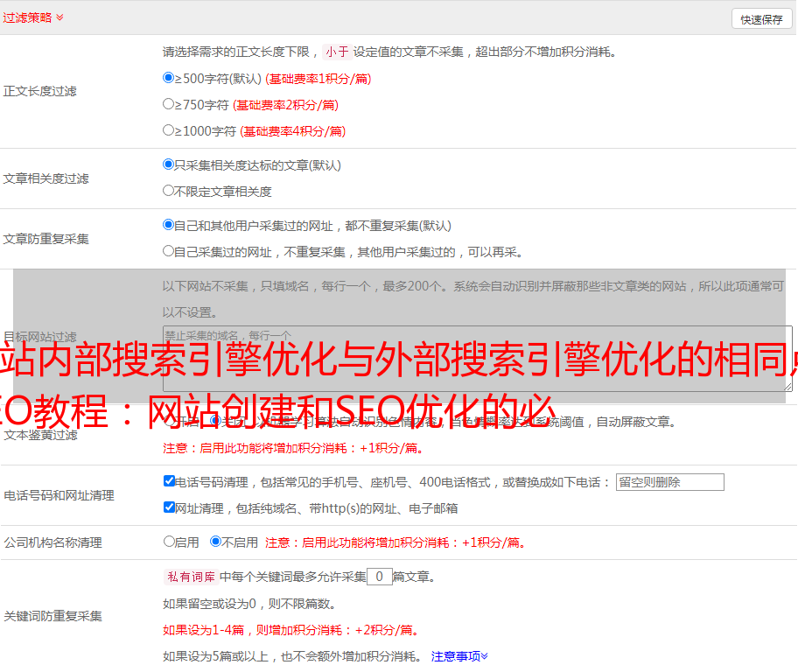This screenshot has width=798, height=672.
Task: Enable 公司机构名称清理 with 启用 radio
Action: coord(170,542)
